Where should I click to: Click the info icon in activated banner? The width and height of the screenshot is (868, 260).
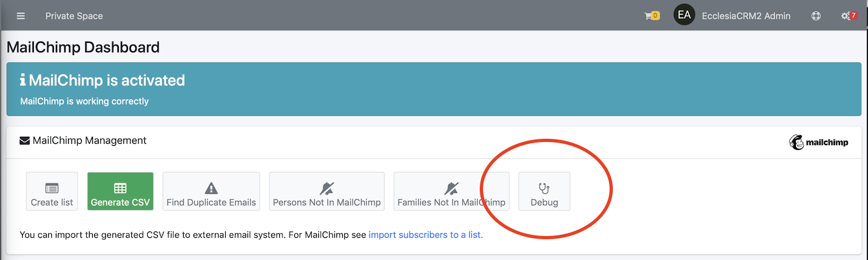click(23, 80)
